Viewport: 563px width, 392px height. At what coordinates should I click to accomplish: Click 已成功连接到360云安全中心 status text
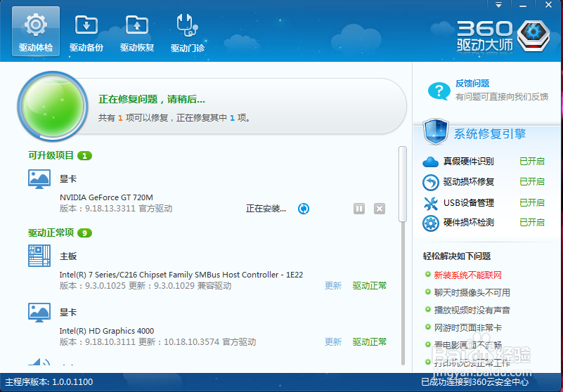tap(474, 382)
